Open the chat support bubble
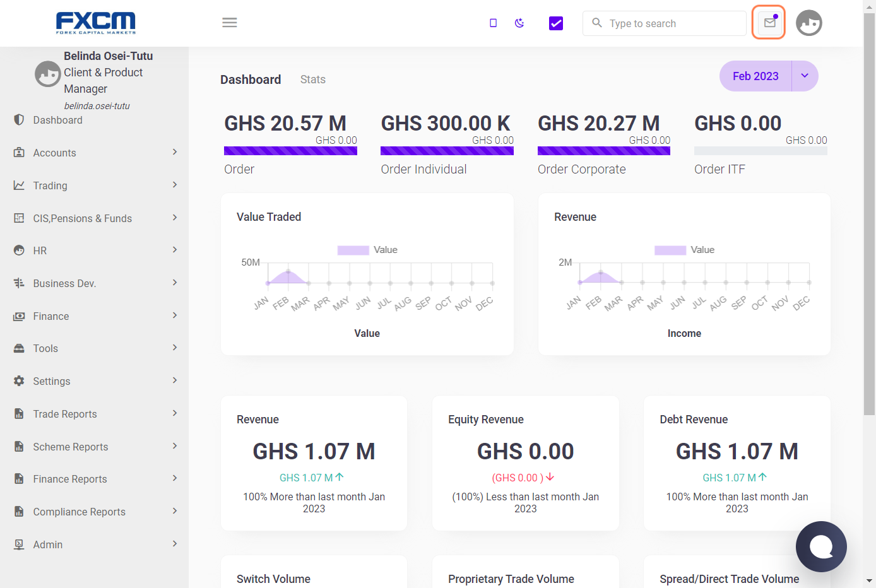This screenshot has height=588, width=876. point(821,546)
